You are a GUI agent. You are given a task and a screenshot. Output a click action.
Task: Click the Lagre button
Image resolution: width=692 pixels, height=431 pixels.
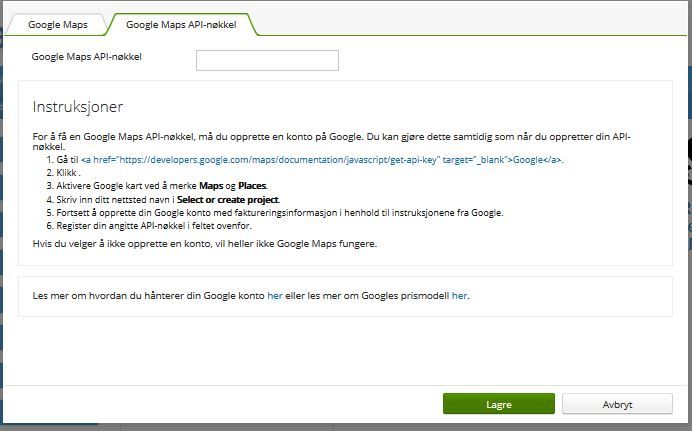(x=499, y=404)
